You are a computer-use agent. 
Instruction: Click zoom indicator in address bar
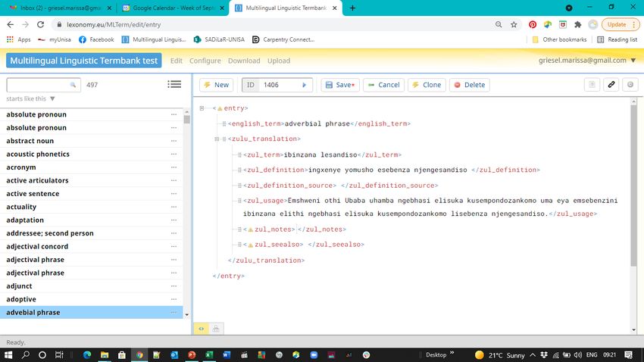tap(499, 25)
